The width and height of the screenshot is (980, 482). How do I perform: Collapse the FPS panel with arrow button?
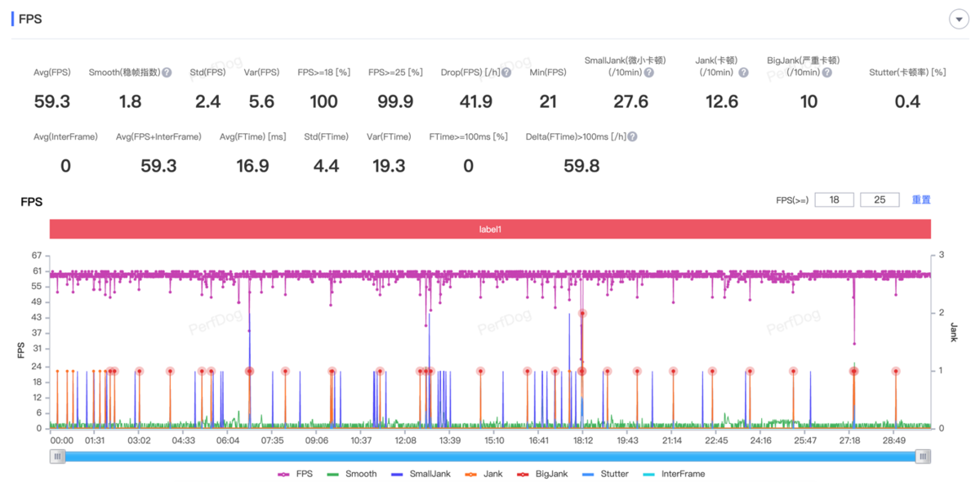click(x=958, y=20)
